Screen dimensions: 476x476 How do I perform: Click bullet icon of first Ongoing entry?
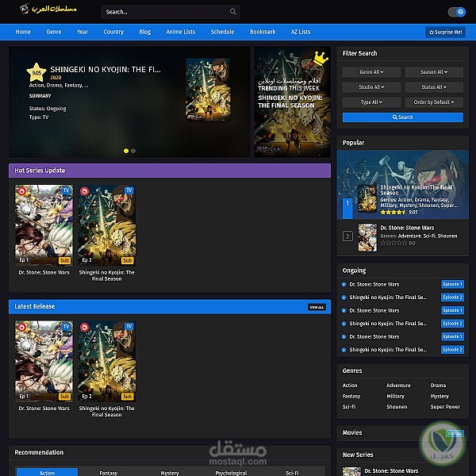click(344, 285)
